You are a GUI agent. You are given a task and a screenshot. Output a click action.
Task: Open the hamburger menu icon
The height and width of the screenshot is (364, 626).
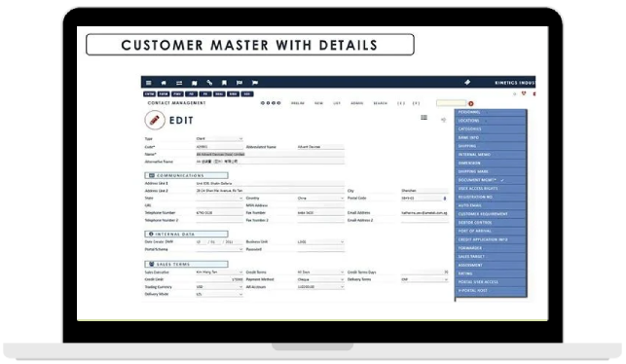(149, 83)
